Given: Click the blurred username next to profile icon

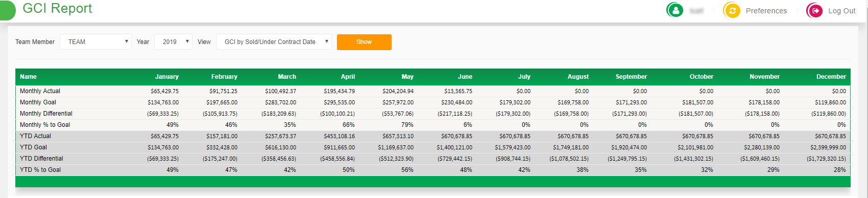Looking at the screenshot, I should click(696, 11).
